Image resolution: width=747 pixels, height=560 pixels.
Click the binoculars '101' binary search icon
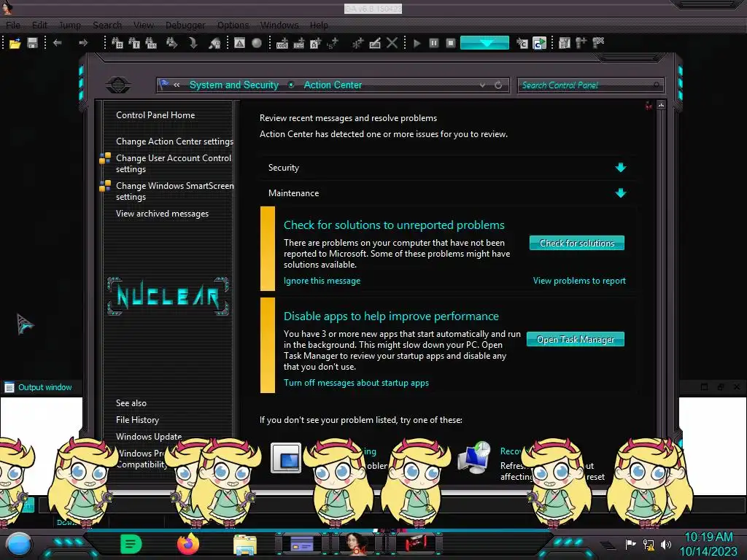[x=151, y=43]
